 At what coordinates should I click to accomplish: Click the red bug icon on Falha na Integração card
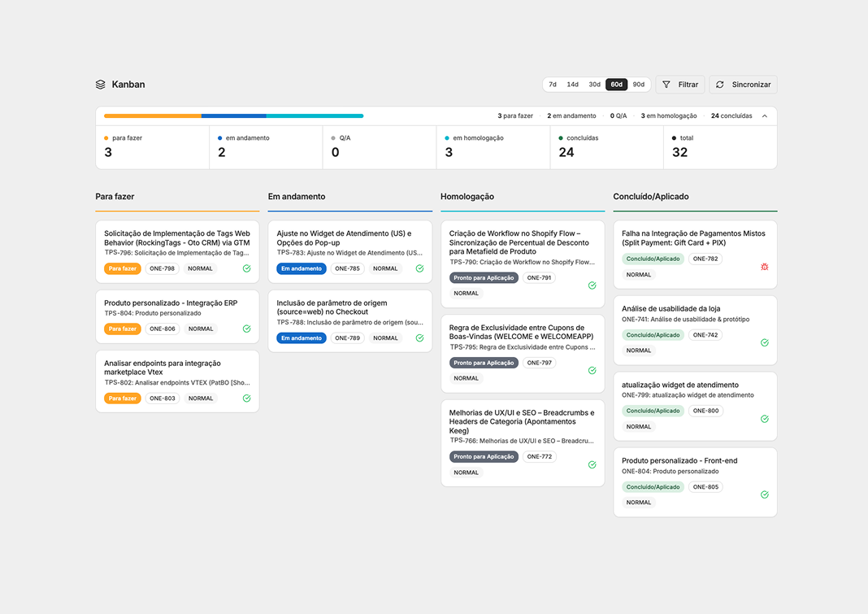(765, 267)
